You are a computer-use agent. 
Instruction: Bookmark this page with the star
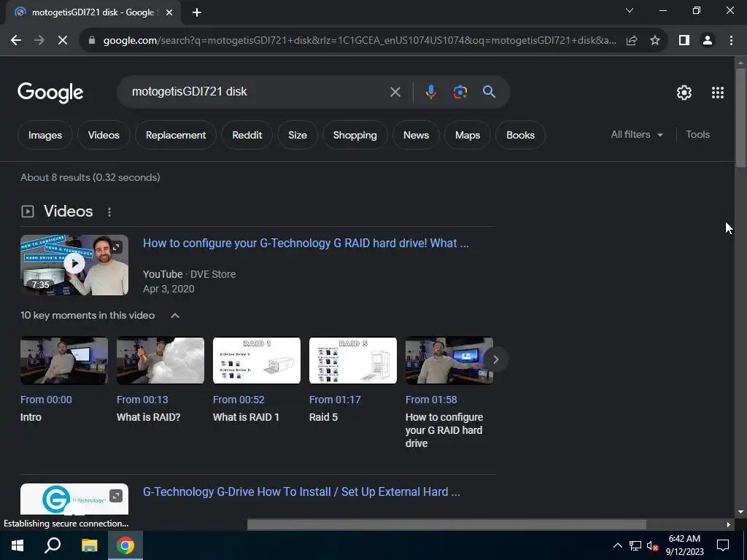coord(655,41)
